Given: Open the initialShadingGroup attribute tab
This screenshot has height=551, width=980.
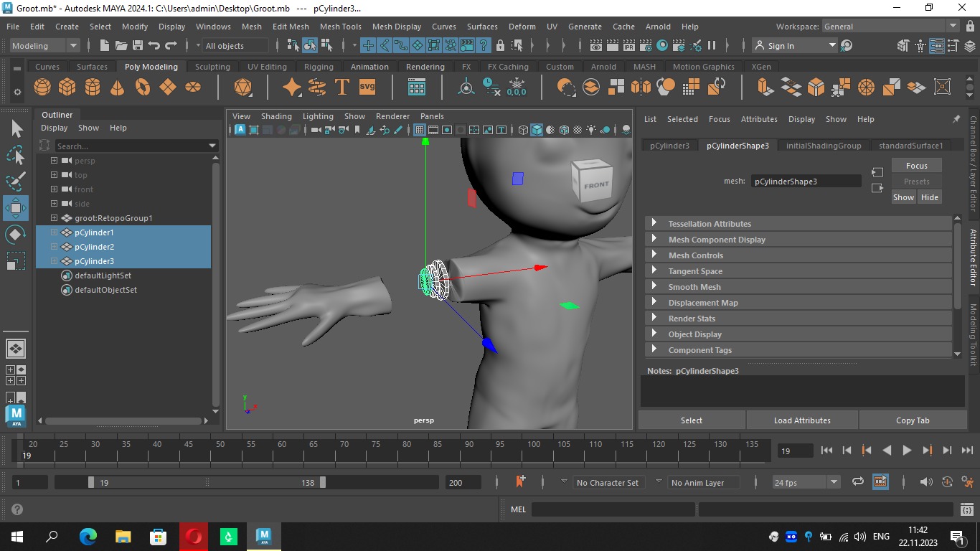Looking at the screenshot, I should (824, 146).
